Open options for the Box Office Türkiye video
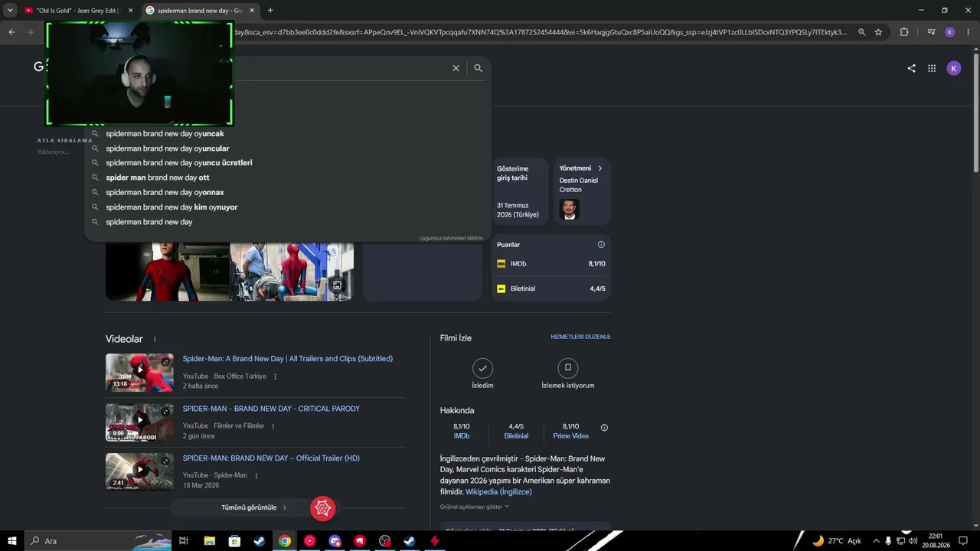Image resolution: width=980 pixels, height=551 pixels. pyautogui.click(x=275, y=377)
